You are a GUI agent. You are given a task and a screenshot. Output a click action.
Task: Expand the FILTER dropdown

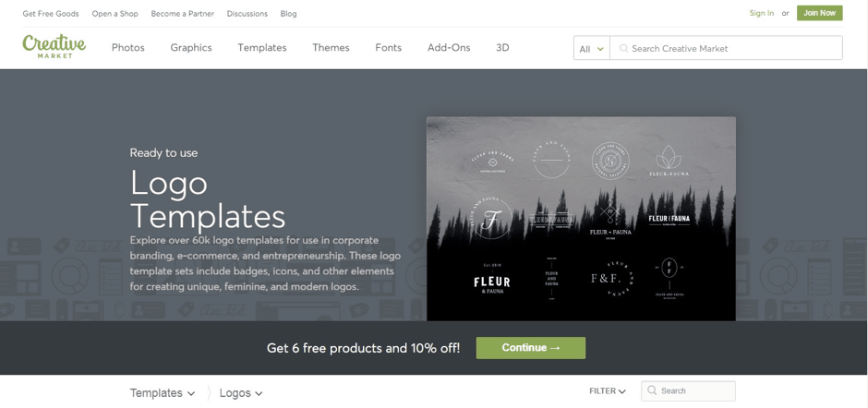[x=608, y=390]
